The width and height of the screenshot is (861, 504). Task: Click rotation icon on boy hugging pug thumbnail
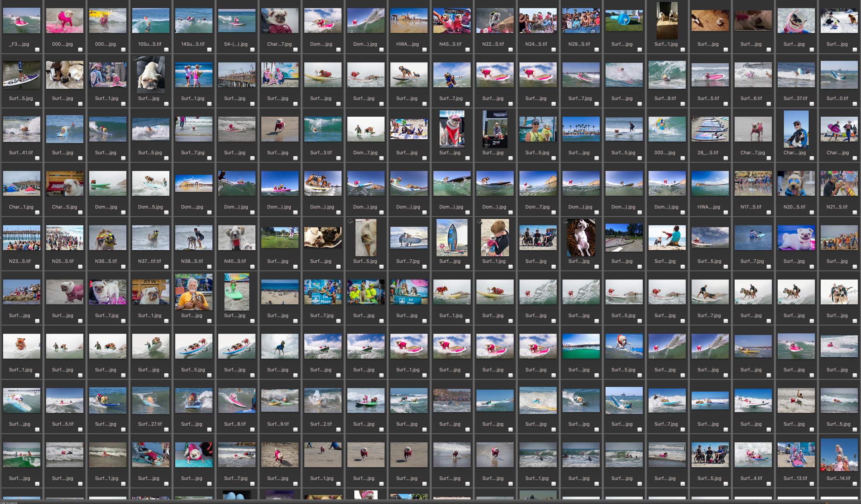(480, 222)
